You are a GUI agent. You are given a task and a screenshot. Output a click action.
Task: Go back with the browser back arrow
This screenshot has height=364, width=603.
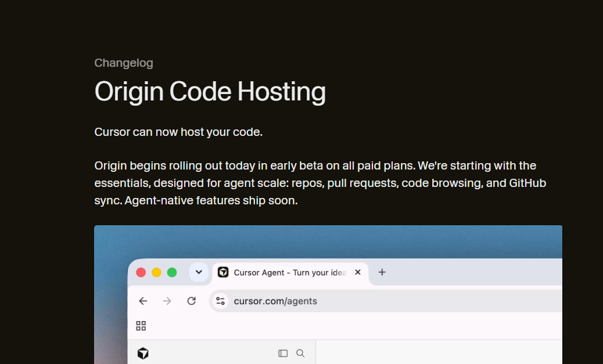pyautogui.click(x=143, y=301)
